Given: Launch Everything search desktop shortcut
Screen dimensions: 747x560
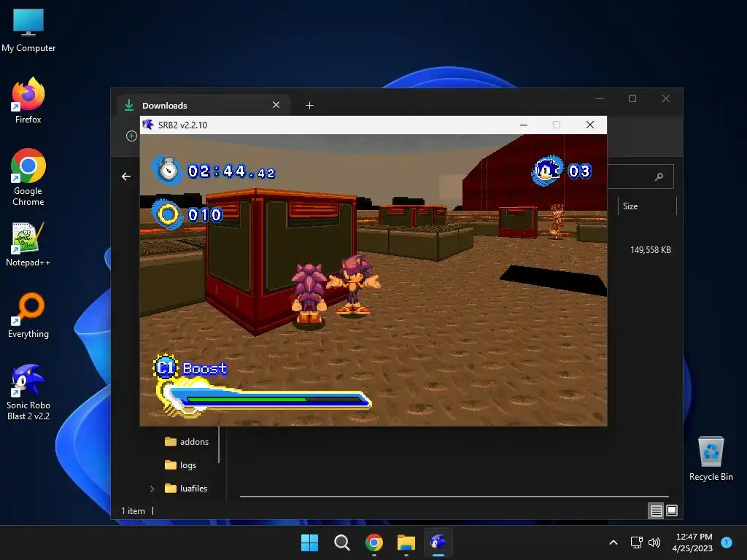Looking at the screenshot, I should pyautogui.click(x=28, y=315).
